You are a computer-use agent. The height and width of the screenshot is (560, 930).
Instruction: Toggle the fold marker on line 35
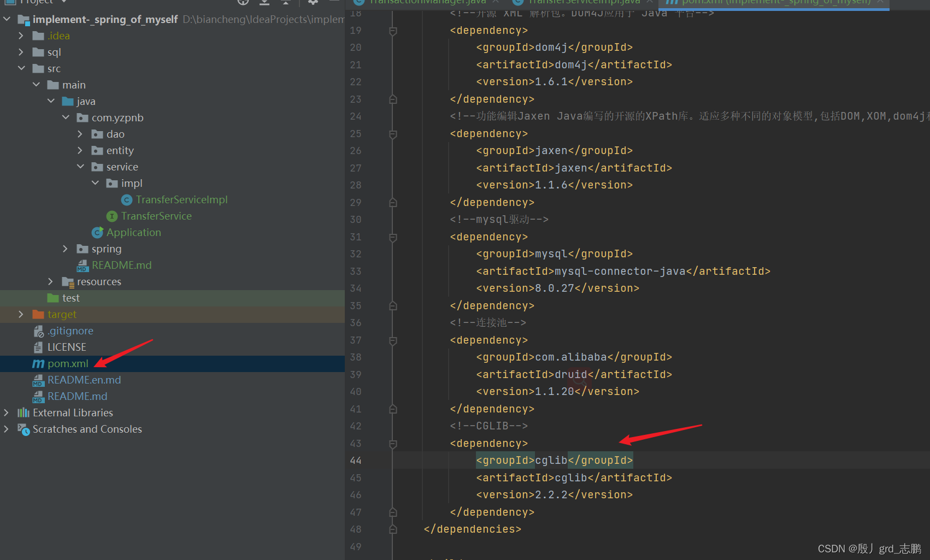[393, 306]
